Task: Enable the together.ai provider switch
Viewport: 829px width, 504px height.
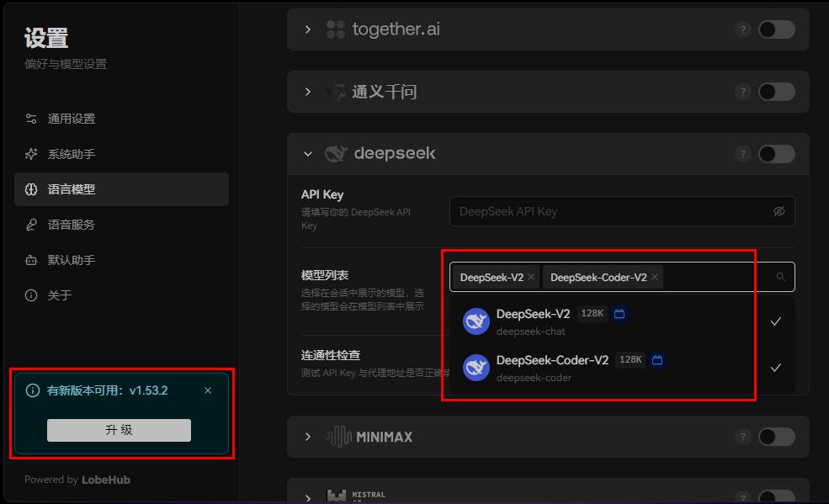Action: click(x=777, y=29)
